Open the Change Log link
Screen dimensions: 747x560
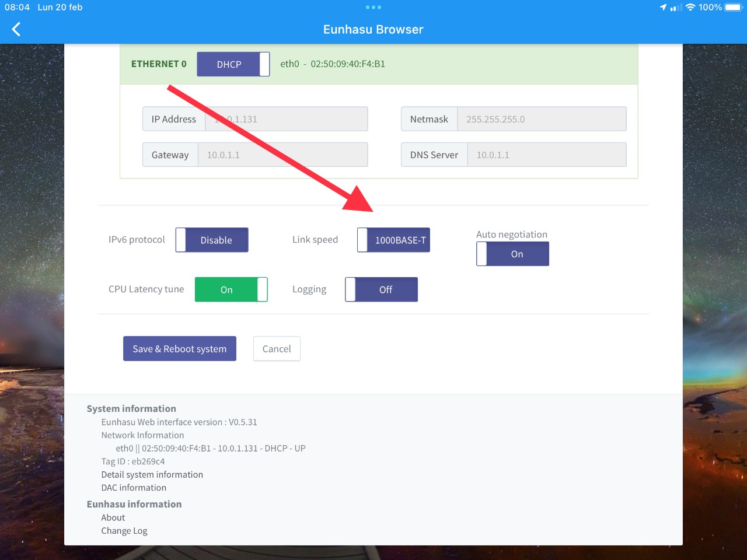124,530
